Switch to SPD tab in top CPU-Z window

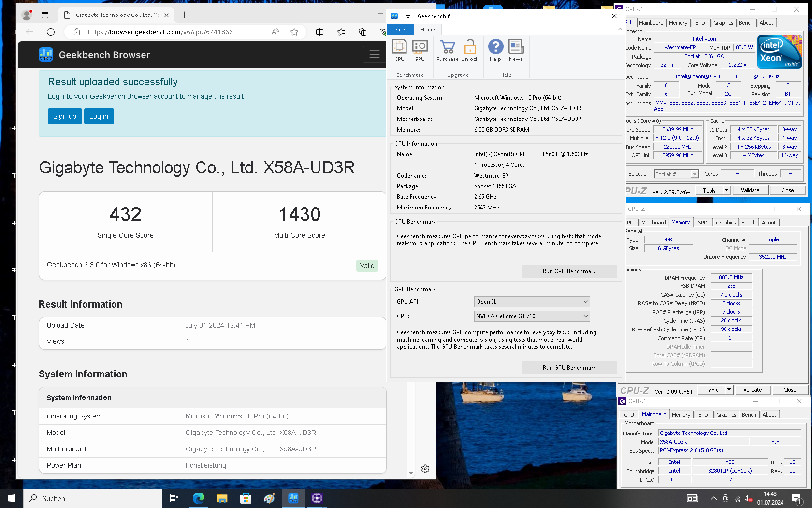coord(700,23)
